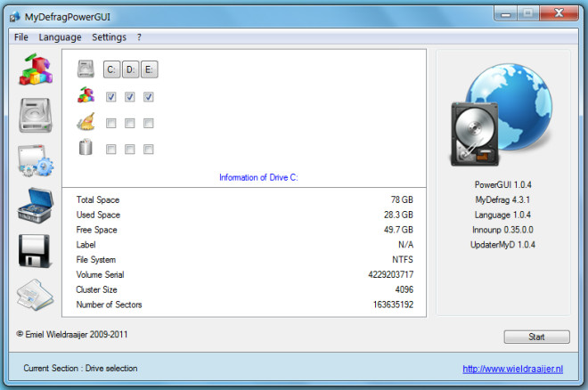Click the Information of Drive C: heading
588x390 pixels.
click(x=258, y=177)
